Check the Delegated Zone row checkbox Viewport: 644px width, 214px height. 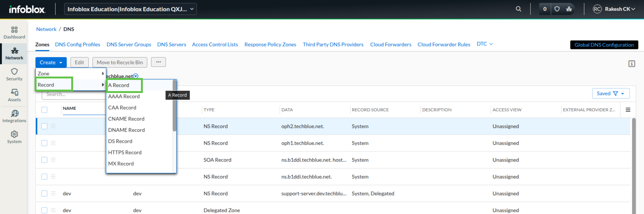[44, 210]
